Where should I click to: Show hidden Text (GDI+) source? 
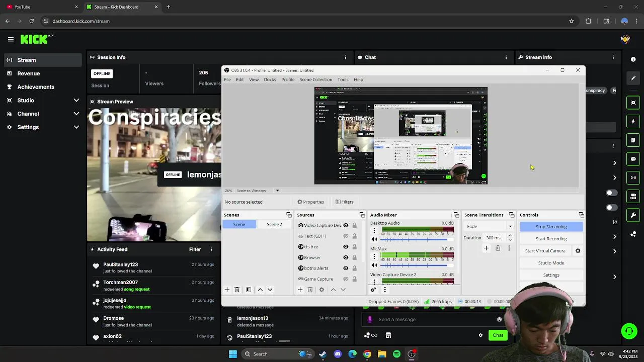click(x=346, y=236)
